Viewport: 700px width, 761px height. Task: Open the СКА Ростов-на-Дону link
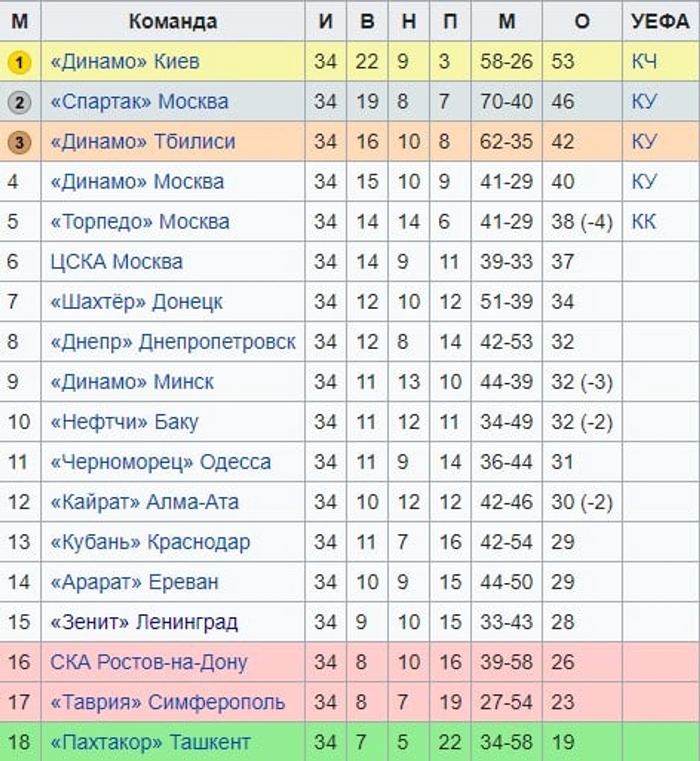[149, 662]
